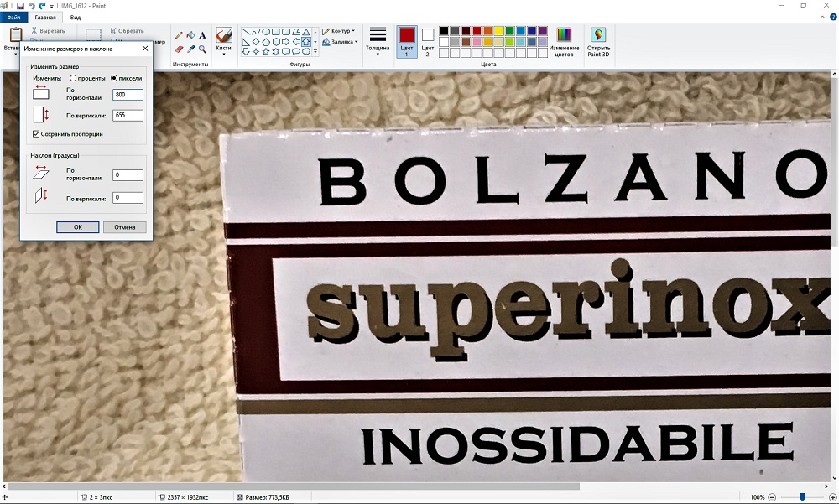Screen dimensions: 839x504
Task: Click horizontal skew degrees field
Action: coord(128,175)
